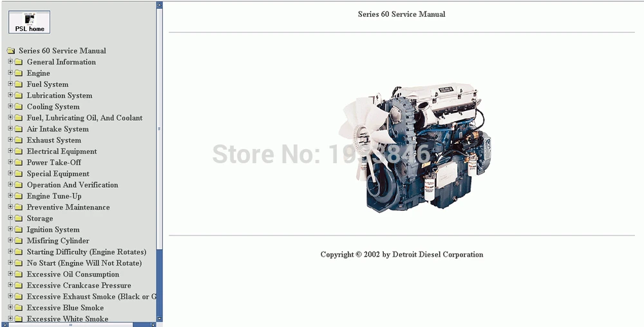This screenshot has width=644, height=327.
Task: Expand the Engine Tune-Up plus box
Action: 10,195
